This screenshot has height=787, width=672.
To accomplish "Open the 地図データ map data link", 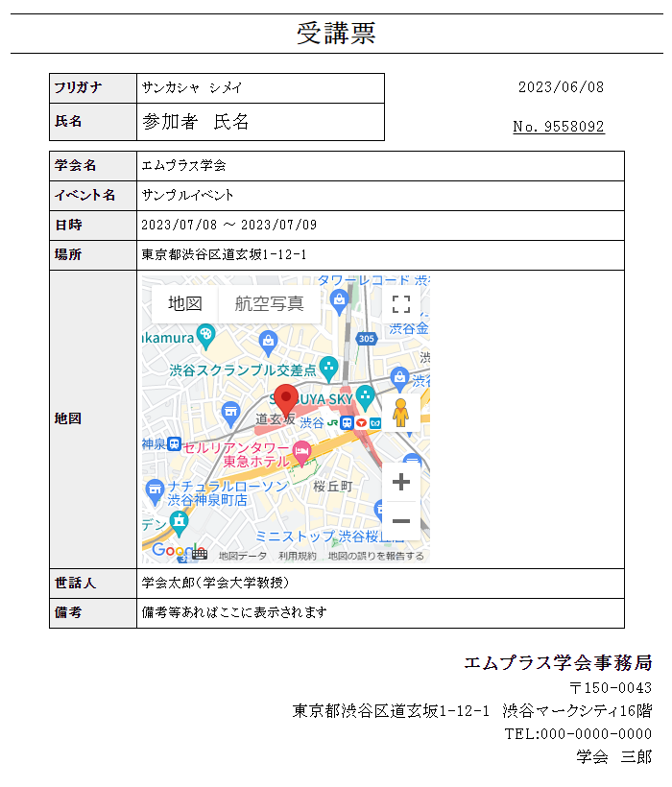I will [243, 556].
